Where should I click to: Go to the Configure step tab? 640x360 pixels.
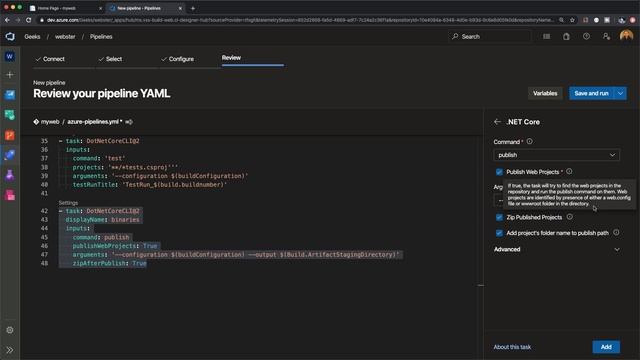click(x=177, y=59)
